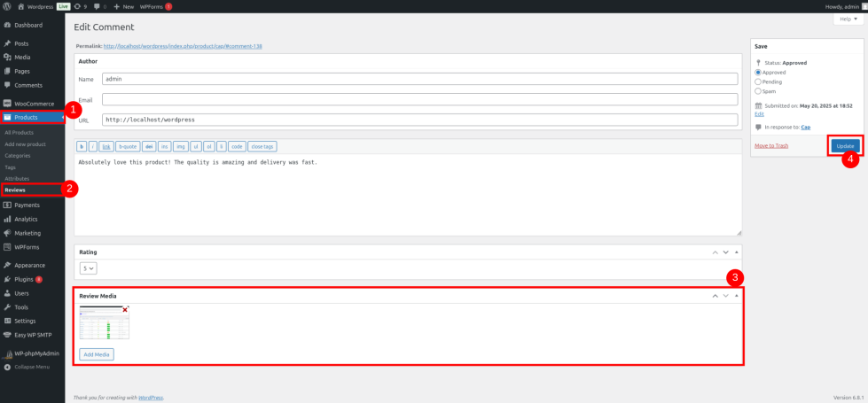Viewport: 868px width, 403px height.
Task: Open the New content menu
Action: click(x=124, y=6)
